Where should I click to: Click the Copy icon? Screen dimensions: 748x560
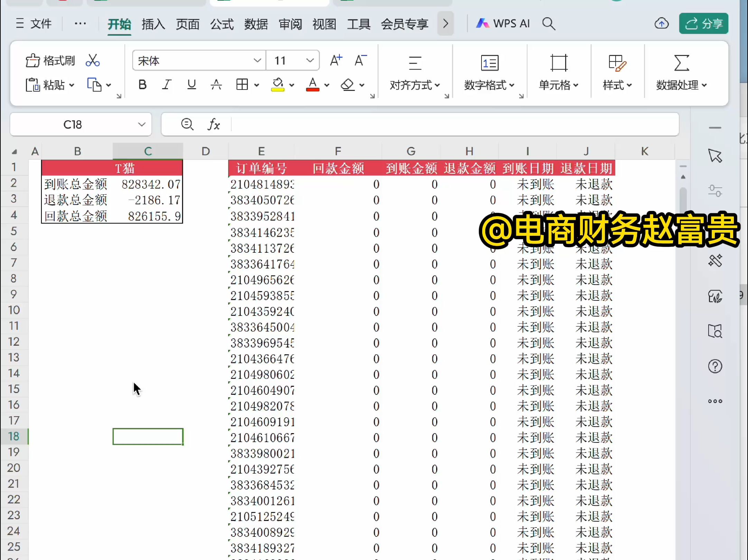94,85
